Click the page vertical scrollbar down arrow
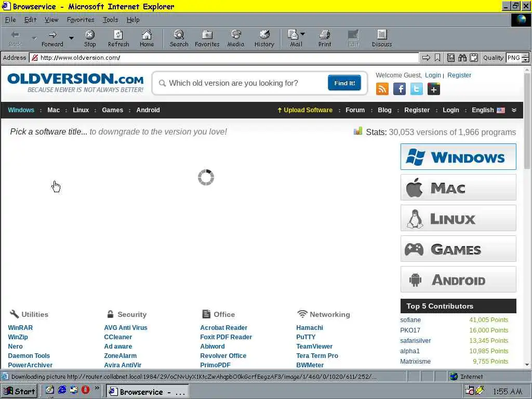 tap(527, 365)
